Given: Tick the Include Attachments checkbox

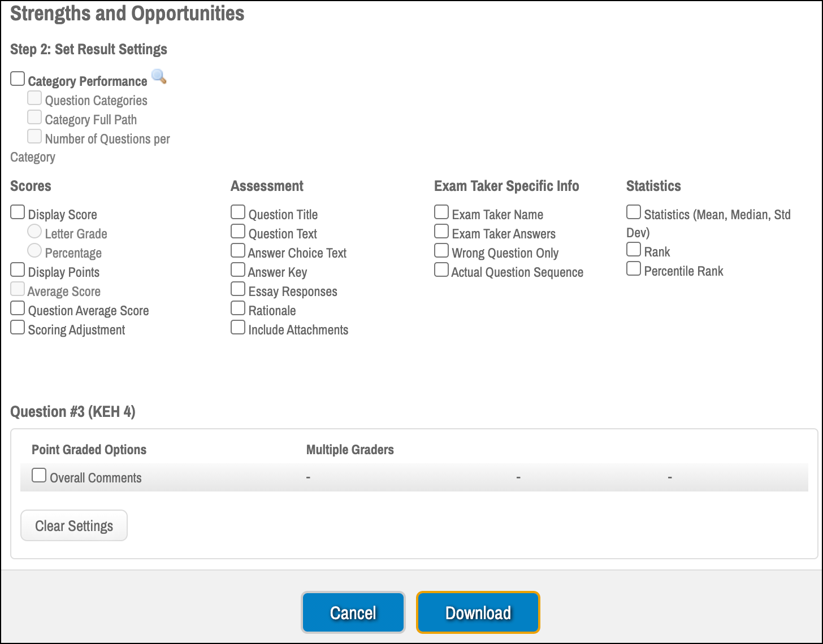Looking at the screenshot, I should click(238, 328).
